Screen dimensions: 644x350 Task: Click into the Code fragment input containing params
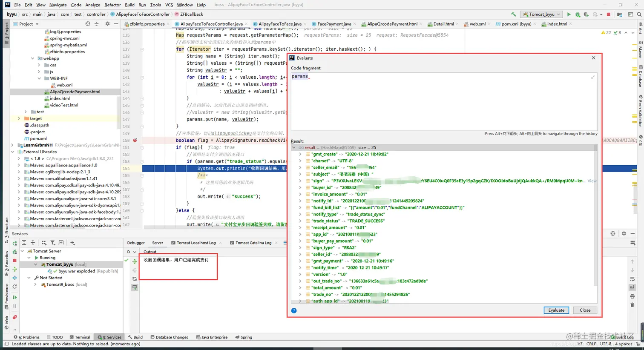[x=444, y=101]
